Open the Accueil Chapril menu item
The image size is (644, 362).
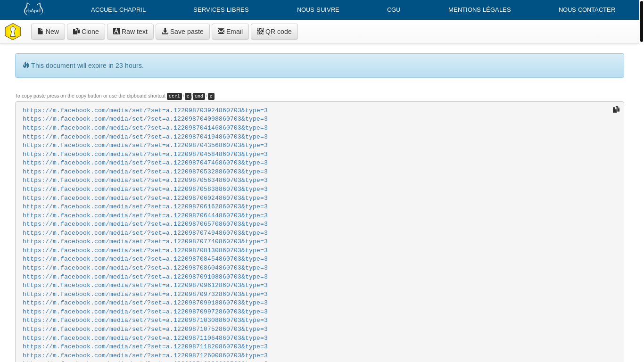coord(118,9)
